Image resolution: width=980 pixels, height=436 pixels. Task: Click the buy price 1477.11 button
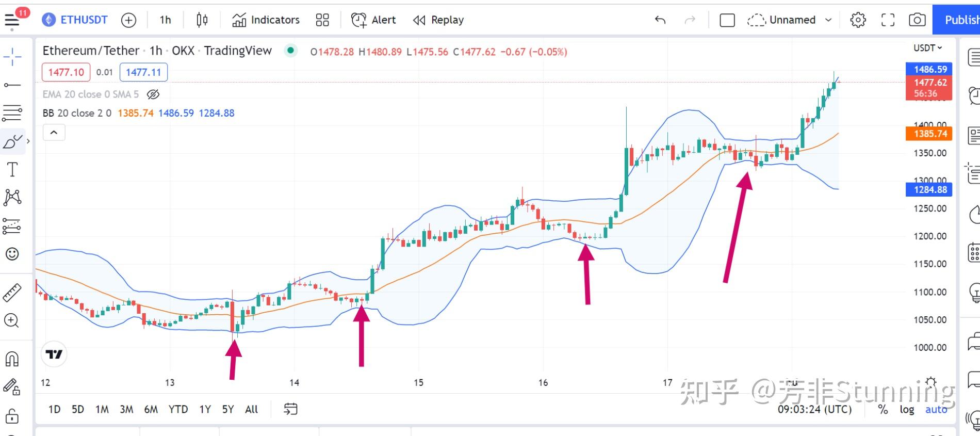pyautogui.click(x=143, y=72)
